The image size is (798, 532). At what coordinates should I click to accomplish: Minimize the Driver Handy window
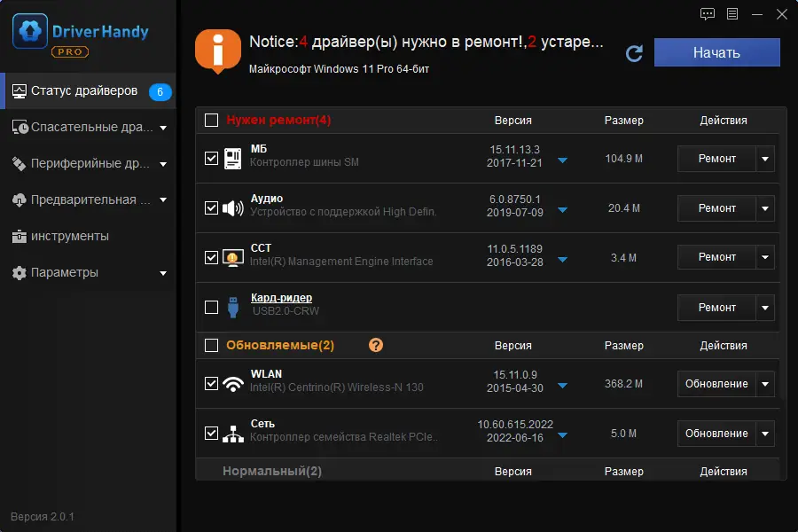click(757, 14)
